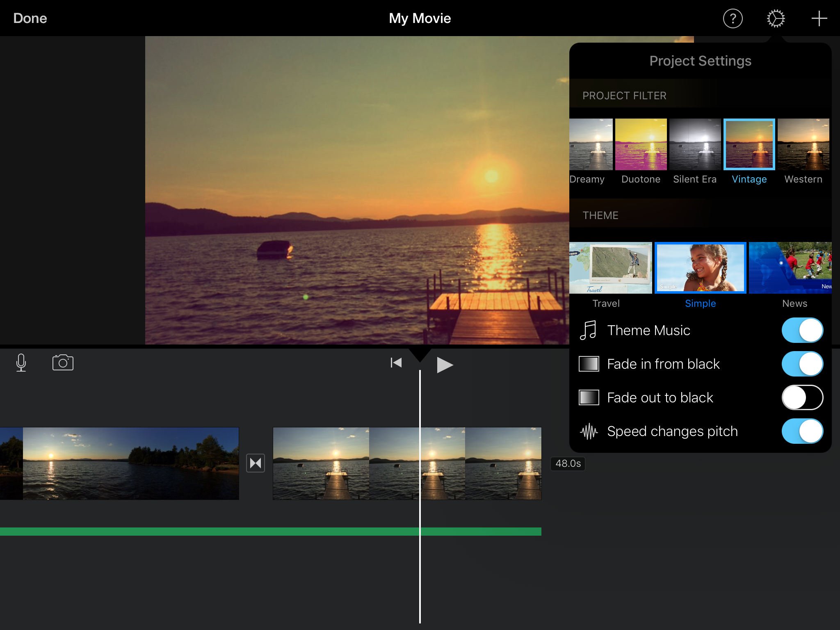840x630 pixels.
Task: Select the Silent Era filter
Action: pyautogui.click(x=695, y=144)
